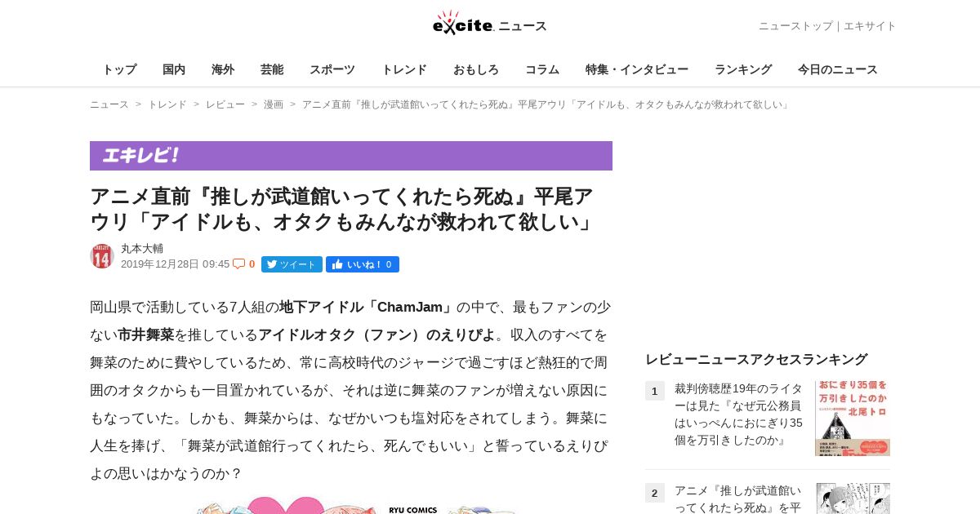
Task: Click the Excite News logo
Action: coord(490,23)
